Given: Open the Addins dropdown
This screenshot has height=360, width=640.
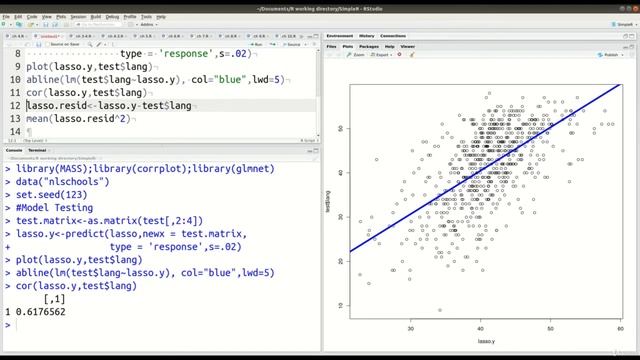Looking at the screenshot, I should coord(149,24).
